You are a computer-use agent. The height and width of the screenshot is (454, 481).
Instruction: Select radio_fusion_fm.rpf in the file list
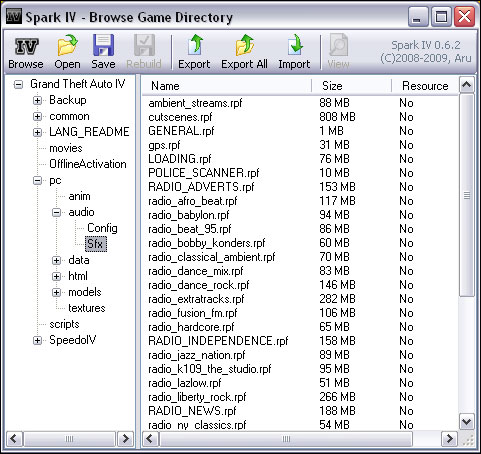[x=193, y=313]
